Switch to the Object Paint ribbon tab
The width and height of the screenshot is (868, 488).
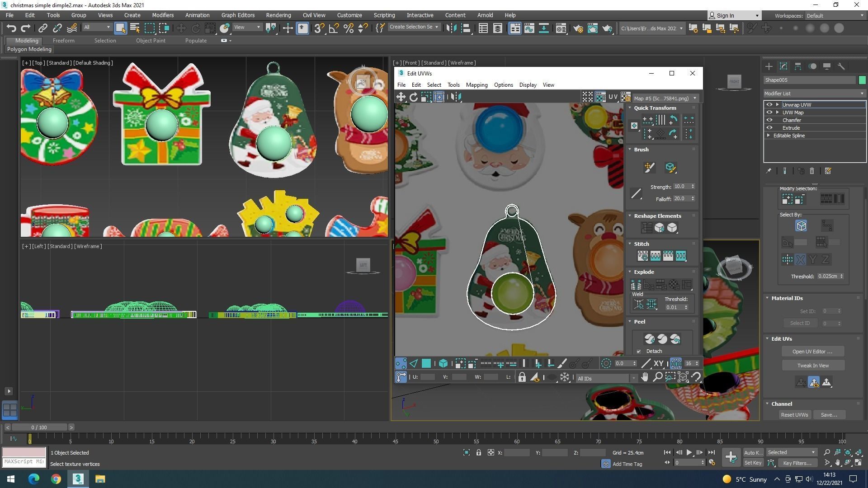[151, 40]
